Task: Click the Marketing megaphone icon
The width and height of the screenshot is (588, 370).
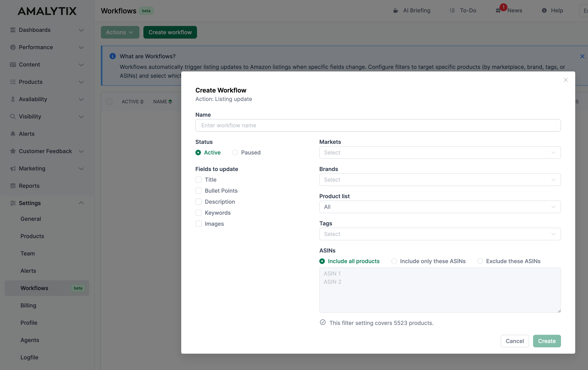Action: coord(13,168)
